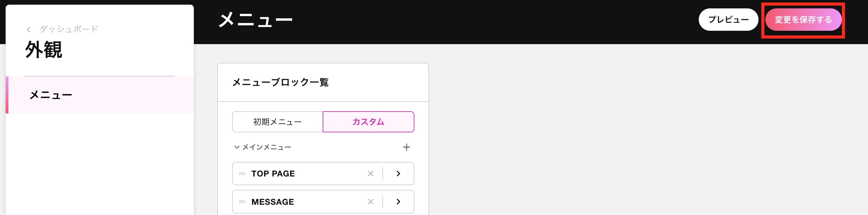Click the MESSAGE menu block
The height and width of the screenshot is (215, 868).
pos(323,202)
